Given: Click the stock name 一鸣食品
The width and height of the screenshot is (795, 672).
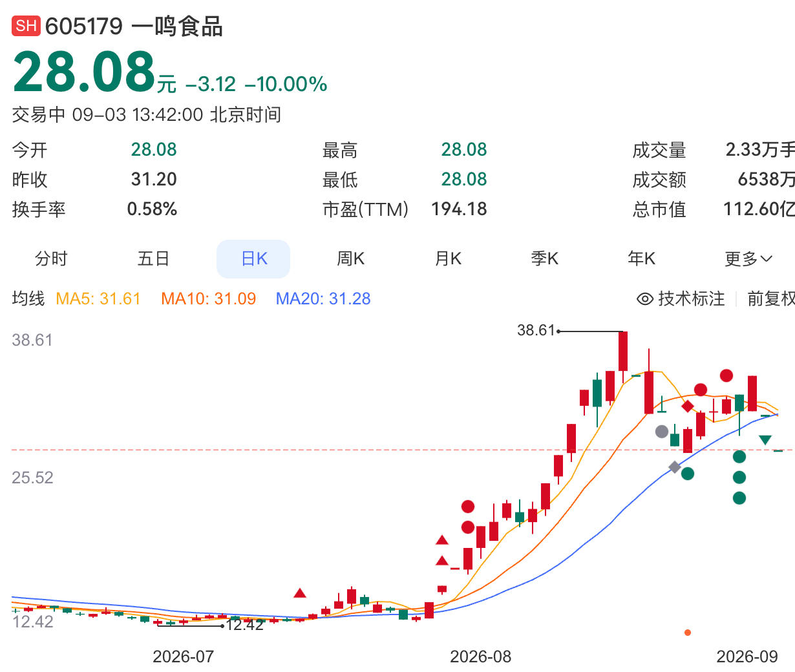Looking at the screenshot, I should pos(177,26).
